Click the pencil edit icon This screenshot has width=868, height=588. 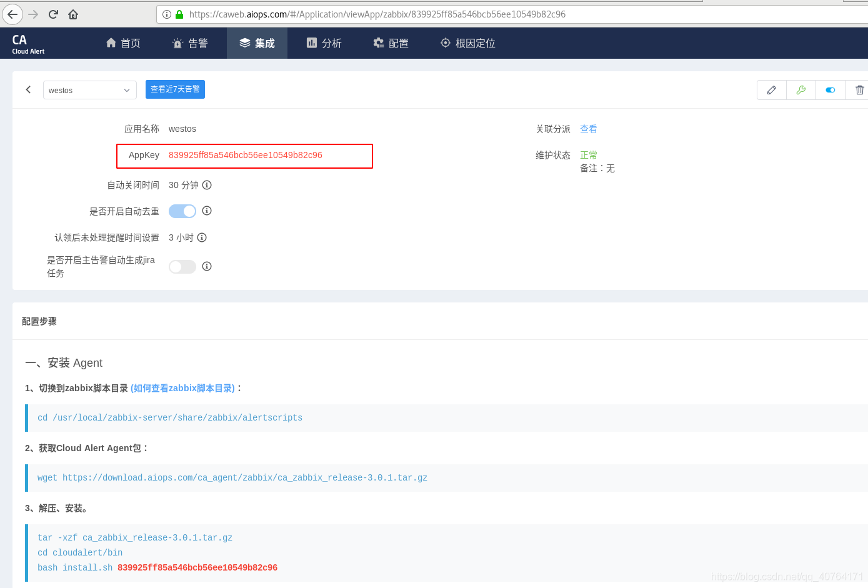tap(772, 90)
